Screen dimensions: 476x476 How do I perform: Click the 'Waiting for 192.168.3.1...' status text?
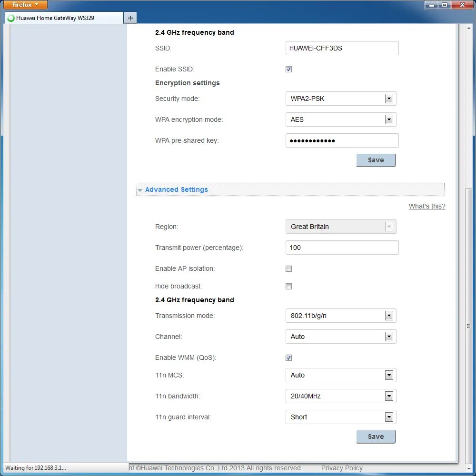[x=36, y=467]
